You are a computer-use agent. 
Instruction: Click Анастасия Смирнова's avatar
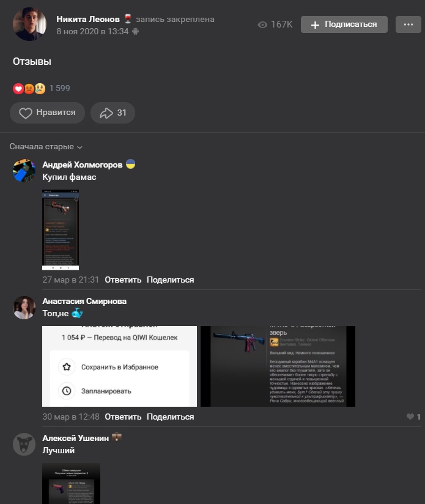(x=24, y=308)
